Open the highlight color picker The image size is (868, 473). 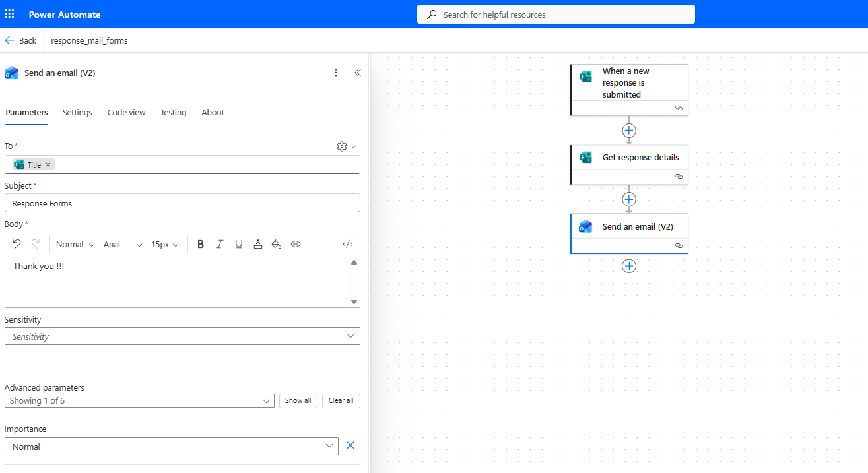click(x=277, y=244)
